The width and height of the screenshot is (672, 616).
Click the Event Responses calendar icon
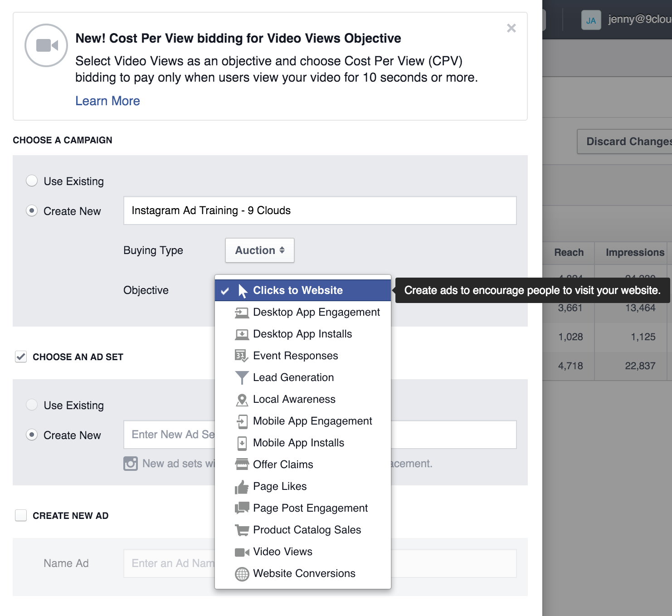(242, 356)
